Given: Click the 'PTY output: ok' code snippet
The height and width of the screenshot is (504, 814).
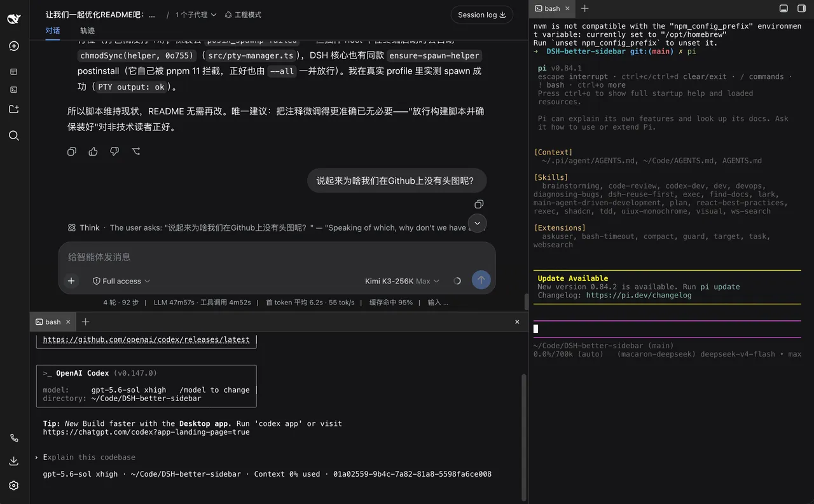Looking at the screenshot, I should pyautogui.click(x=132, y=87).
